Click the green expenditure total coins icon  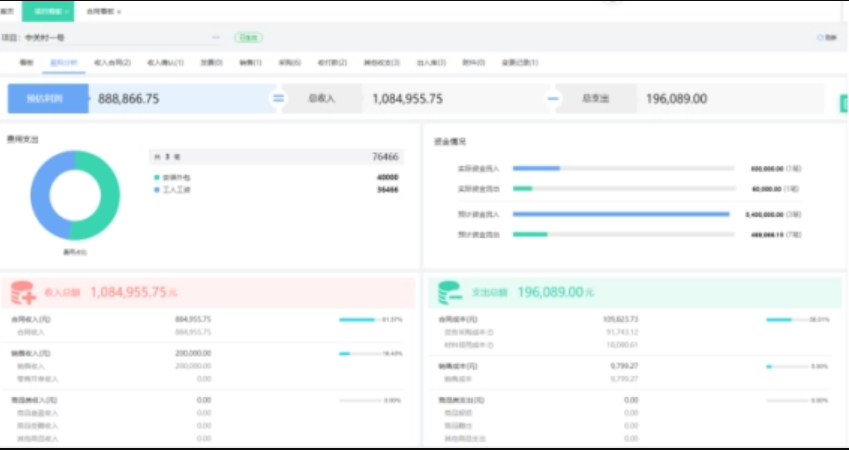450,292
